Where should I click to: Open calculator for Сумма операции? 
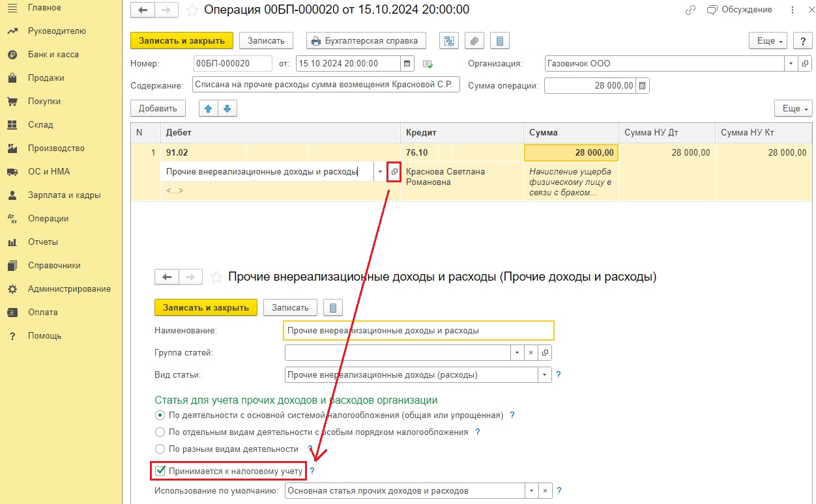(x=642, y=85)
